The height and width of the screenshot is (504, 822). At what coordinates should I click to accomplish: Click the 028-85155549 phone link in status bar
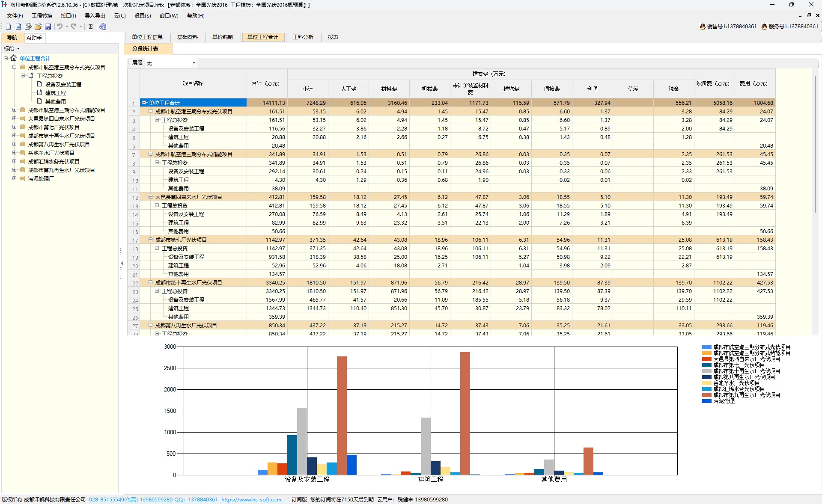point(113,500)
